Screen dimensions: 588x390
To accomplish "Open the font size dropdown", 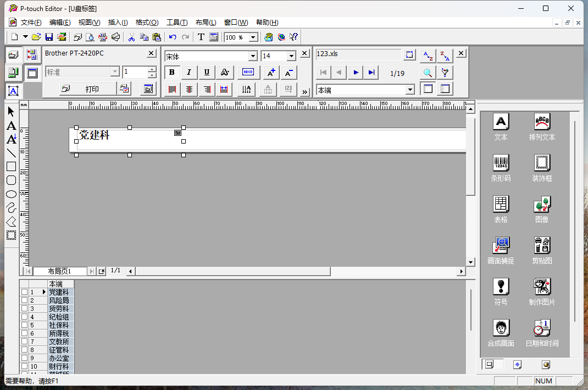I will 291,56.
